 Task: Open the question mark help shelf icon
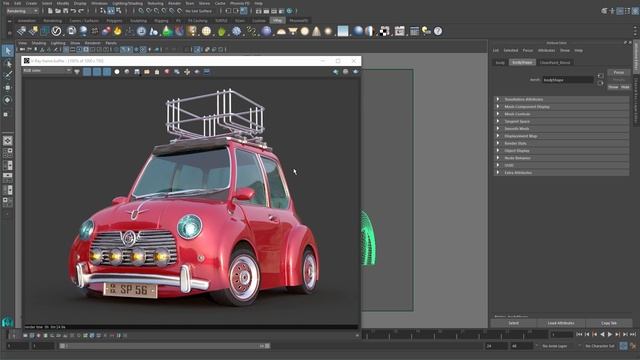click(438, 31)
